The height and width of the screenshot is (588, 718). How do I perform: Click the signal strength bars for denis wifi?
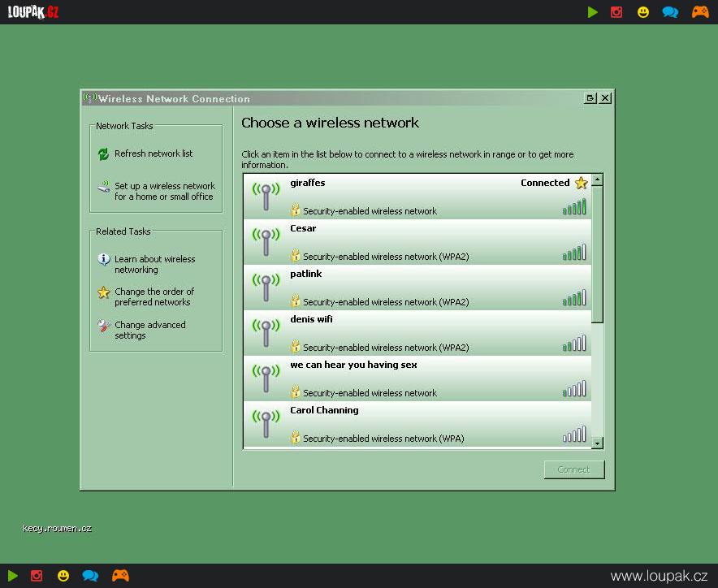tap(574, 343)
